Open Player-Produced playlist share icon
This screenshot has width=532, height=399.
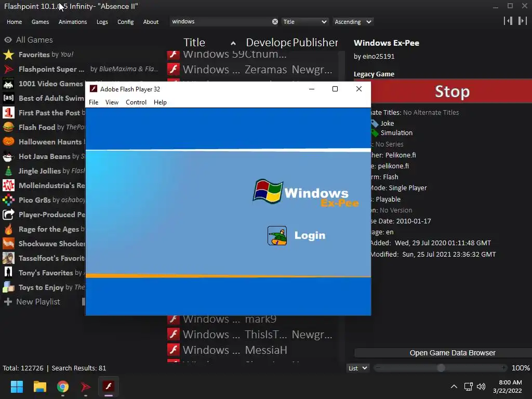(8, 215)
